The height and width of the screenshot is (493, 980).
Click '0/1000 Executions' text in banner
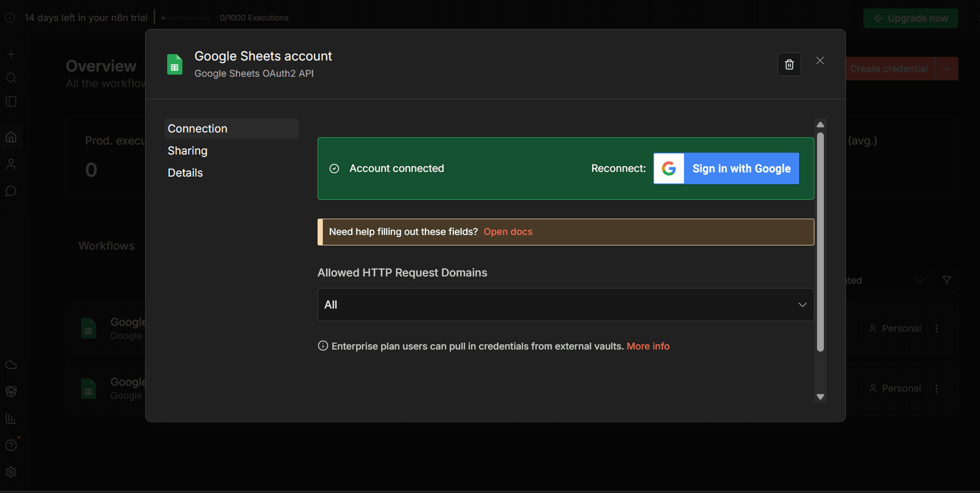click(254, 18)
